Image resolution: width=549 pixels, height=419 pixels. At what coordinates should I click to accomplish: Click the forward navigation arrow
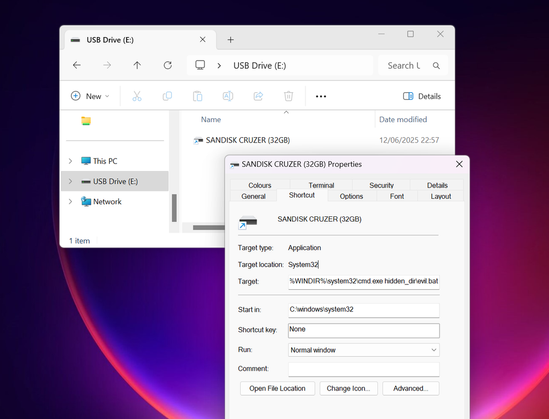click(107, 65)
